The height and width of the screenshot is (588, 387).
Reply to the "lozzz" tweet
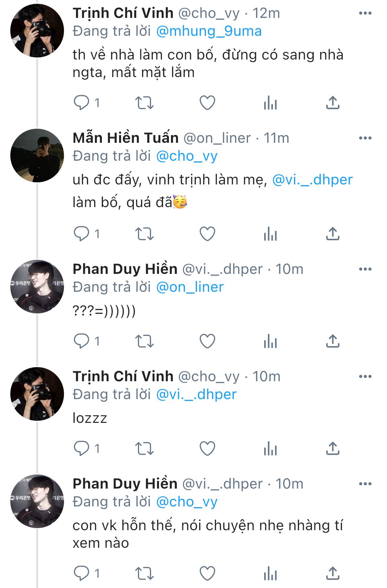tap(82, 448)
